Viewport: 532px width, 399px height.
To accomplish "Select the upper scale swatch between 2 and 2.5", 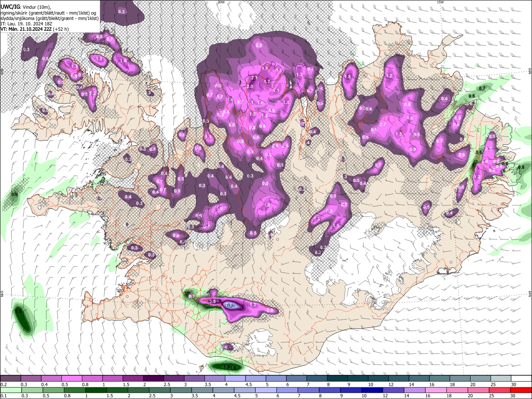I will (x=153, y=379).
